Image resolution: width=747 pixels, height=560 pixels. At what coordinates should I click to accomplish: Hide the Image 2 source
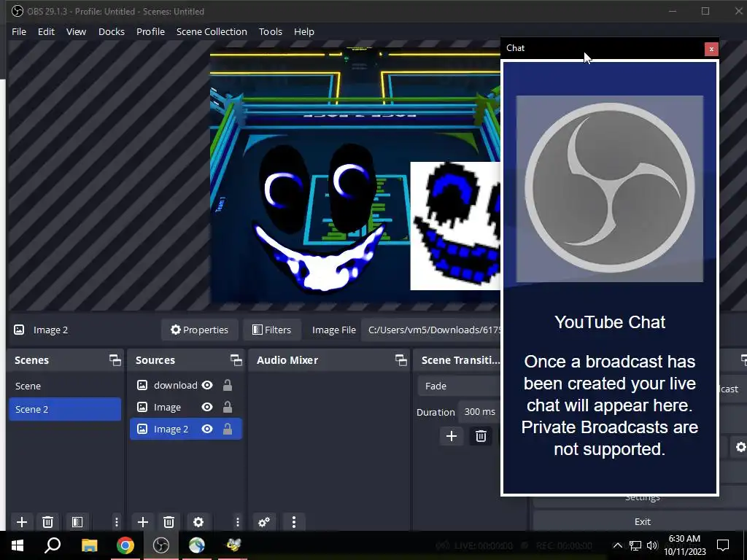[x=206, y=429]
